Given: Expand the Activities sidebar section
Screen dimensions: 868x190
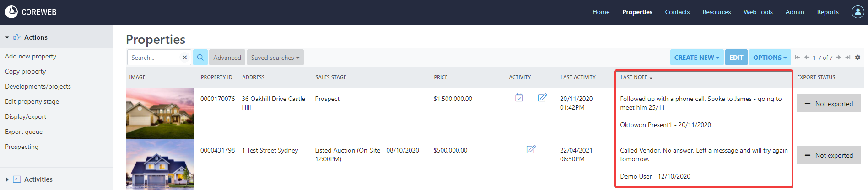Looking at the screenshot, I should [7, 179].
